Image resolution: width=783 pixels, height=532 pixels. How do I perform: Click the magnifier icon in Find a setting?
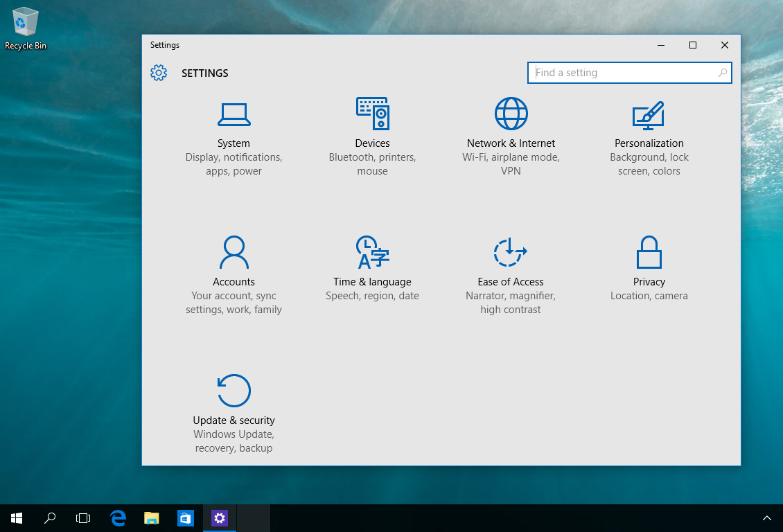coord(722,73)
